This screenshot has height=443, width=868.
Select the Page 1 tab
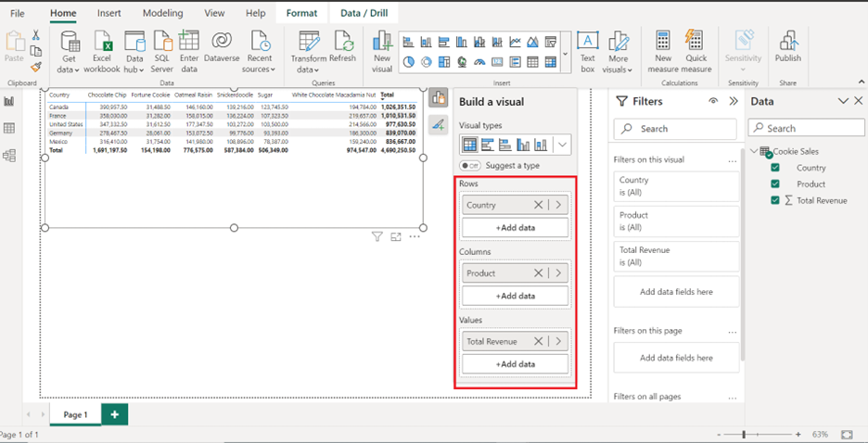tap(75, 415)
